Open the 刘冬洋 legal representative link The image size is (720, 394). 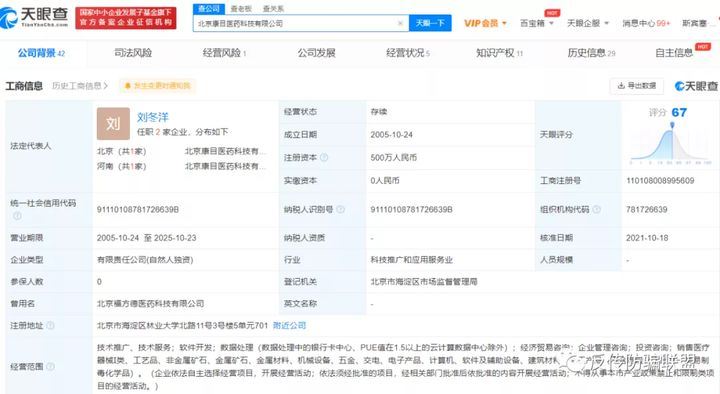click(x=153, y=118)
